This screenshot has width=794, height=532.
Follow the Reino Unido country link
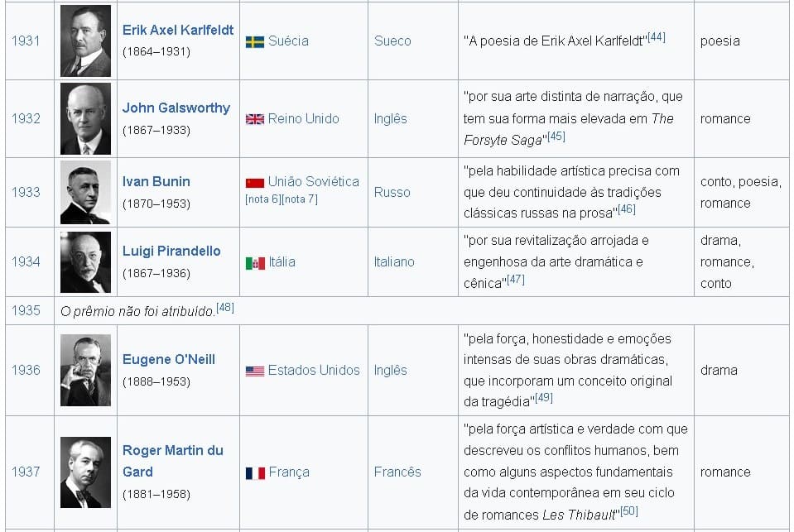[303, 118]
